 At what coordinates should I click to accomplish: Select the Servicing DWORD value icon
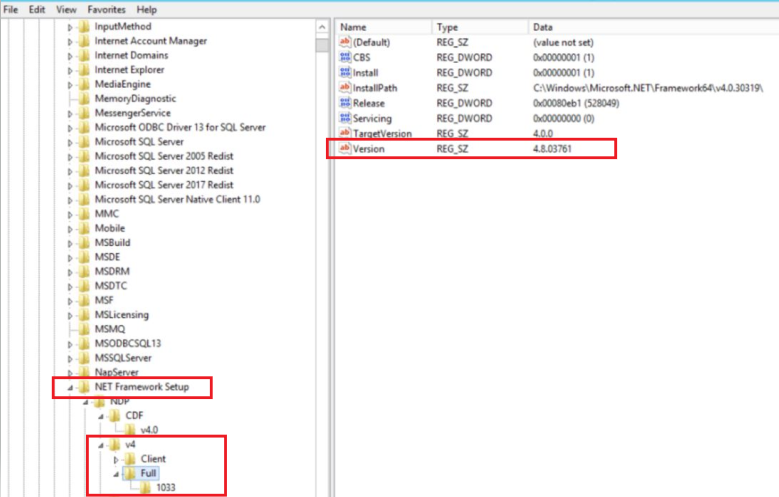click(x=346, y=118)
